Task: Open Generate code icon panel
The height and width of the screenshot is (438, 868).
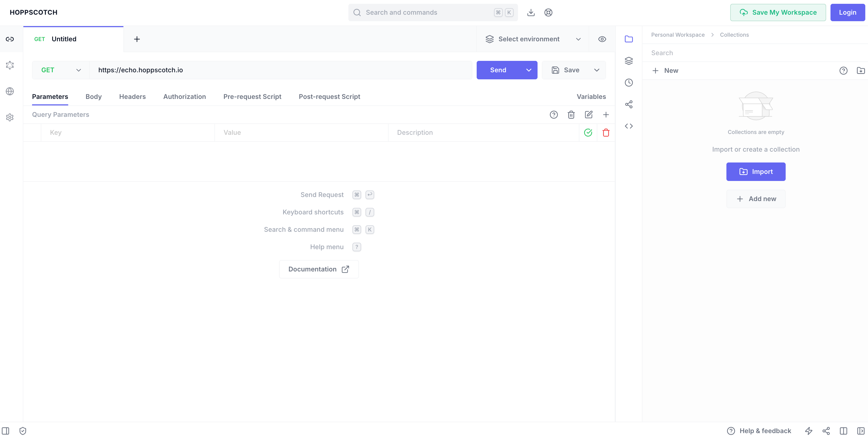Action: [x=628, y=126]
